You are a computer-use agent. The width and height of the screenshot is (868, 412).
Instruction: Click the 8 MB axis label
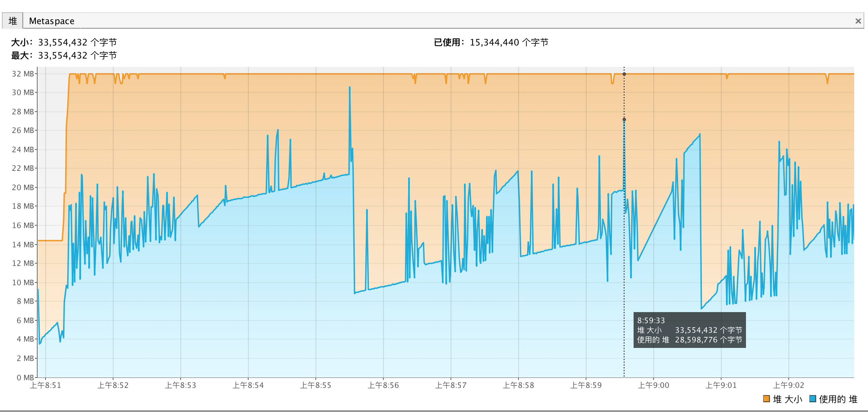pyautogui.click(x=26, y=301)
